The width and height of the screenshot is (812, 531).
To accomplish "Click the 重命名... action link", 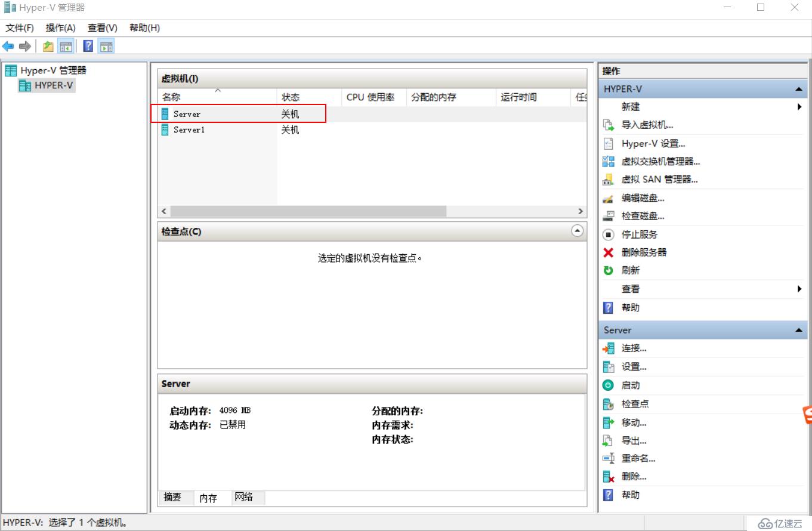I will point(638,459).
